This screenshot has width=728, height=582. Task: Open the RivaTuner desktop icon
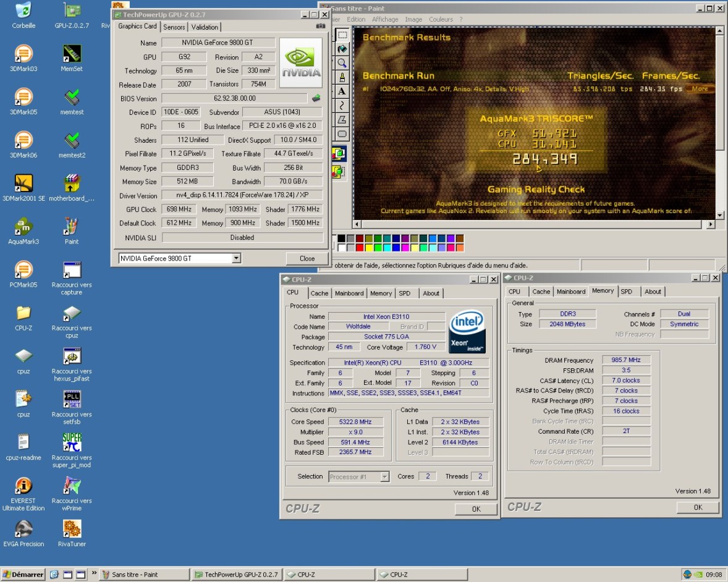72,533
